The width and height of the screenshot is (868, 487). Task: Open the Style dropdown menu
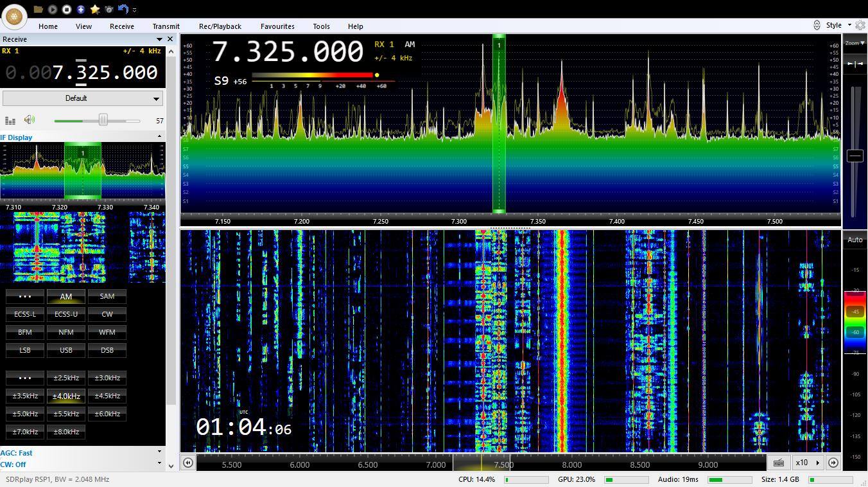[x=838, y=25]
